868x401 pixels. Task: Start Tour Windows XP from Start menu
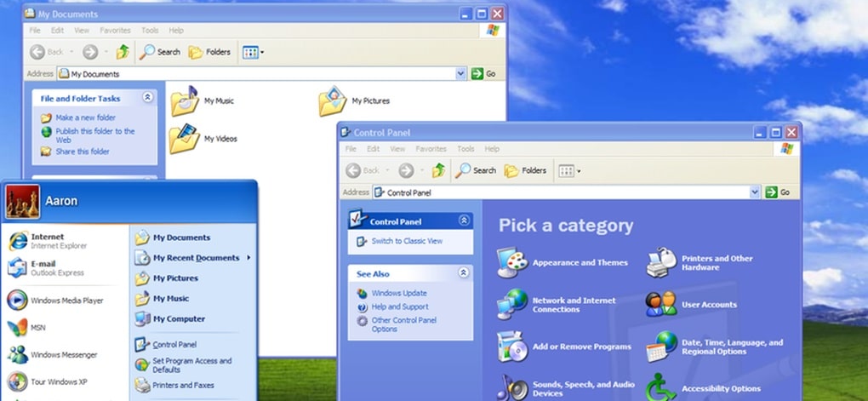pyautogui.click(x=47, y=381)
